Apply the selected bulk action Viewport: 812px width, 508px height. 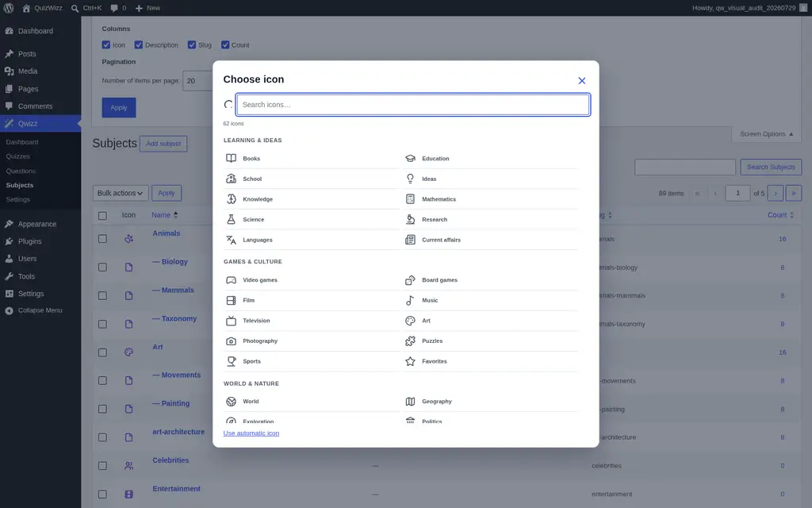167,193
